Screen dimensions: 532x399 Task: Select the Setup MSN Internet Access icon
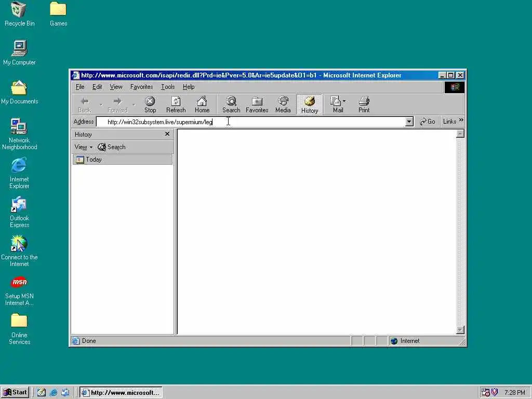[x=19, y=291]
